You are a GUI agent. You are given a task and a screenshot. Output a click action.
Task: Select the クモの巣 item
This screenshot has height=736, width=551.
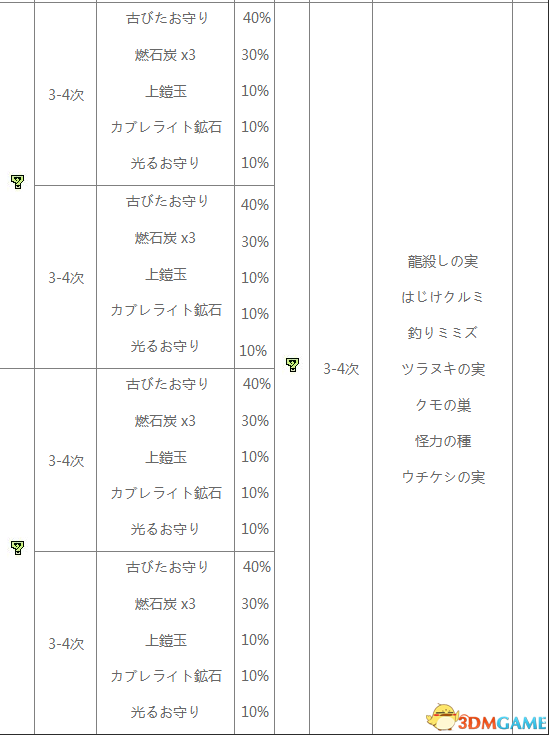[x=443, y=405]
